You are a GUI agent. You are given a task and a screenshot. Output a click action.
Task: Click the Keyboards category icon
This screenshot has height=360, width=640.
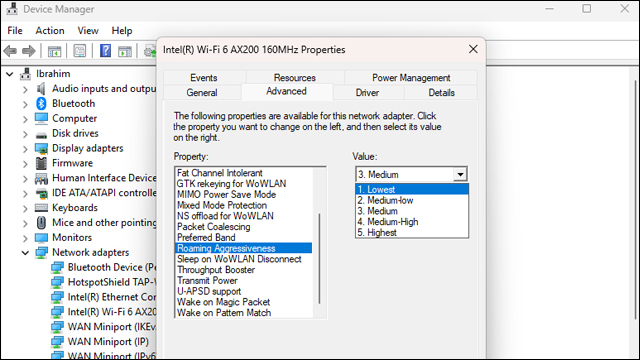pos(41,208)
